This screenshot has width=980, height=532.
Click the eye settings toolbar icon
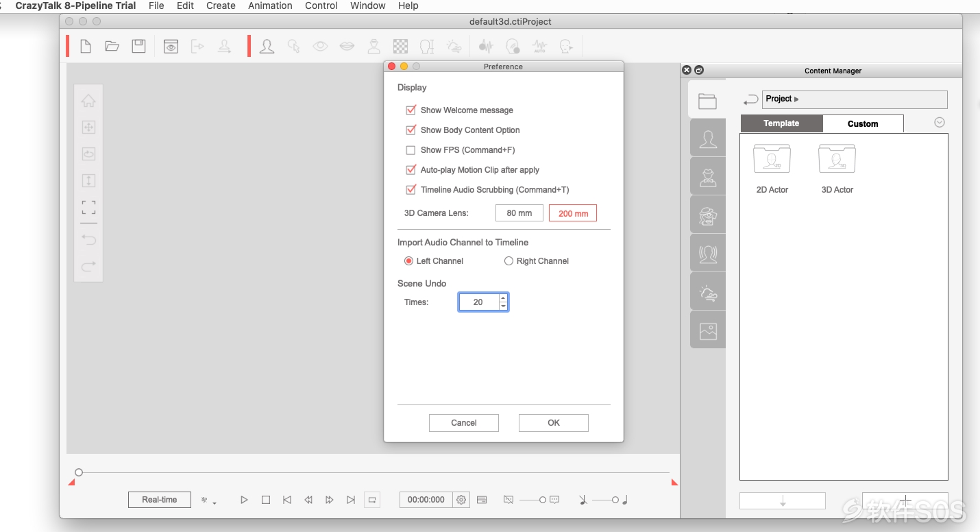click(320, 46)
